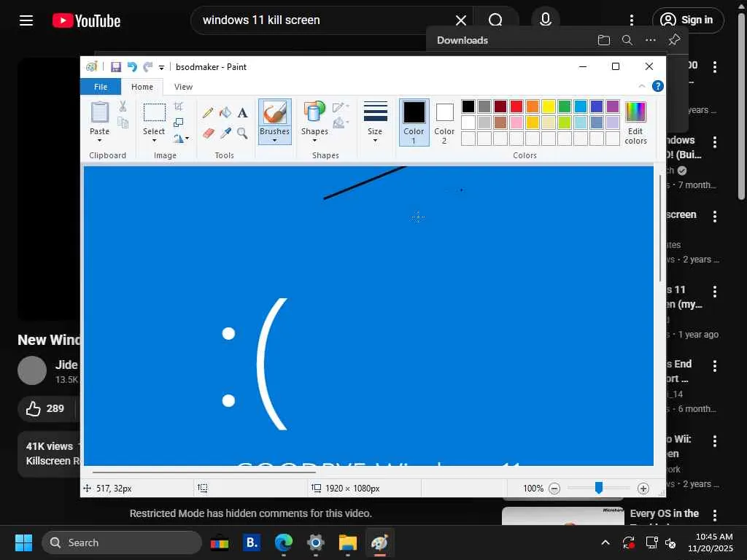
Task: Open Settings gear from taskbar
Action: (x=315, y=542)
